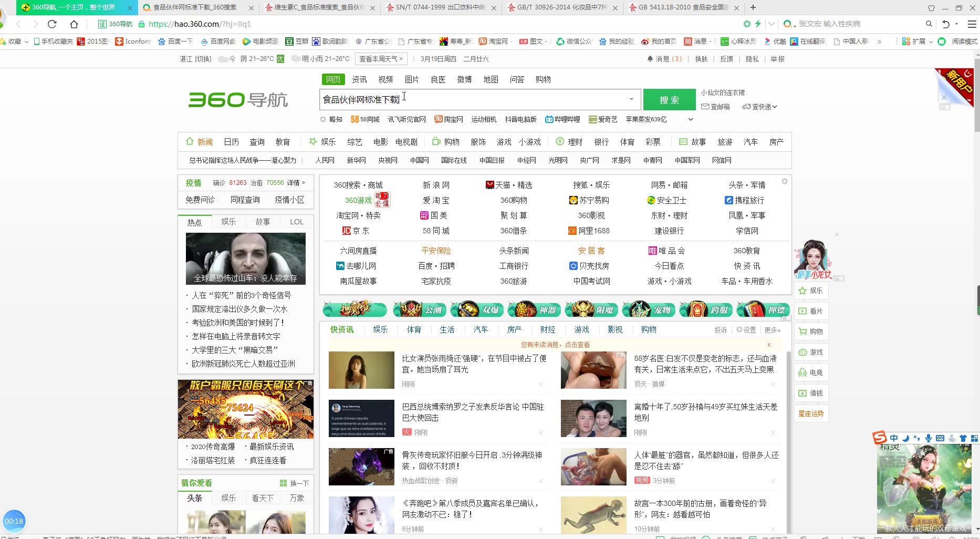Click the undo closed tab arrow icon
The width and height of the screenshot is (980, 539).
click(x=946, y=24)
